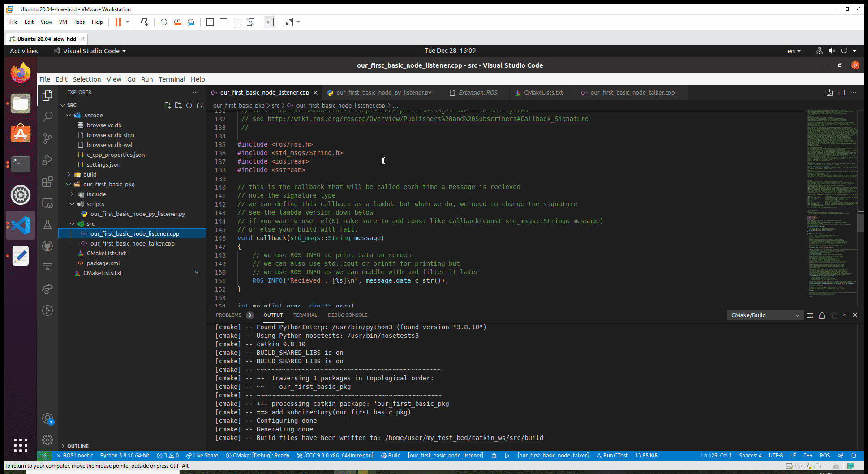Open the Search view in activity bar

click(47, 117)
